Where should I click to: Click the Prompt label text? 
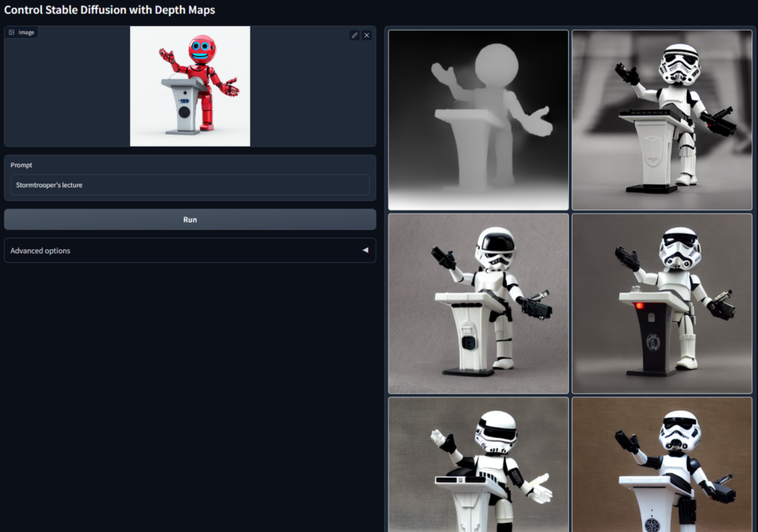pyautogui.click(x=21, y=165)
